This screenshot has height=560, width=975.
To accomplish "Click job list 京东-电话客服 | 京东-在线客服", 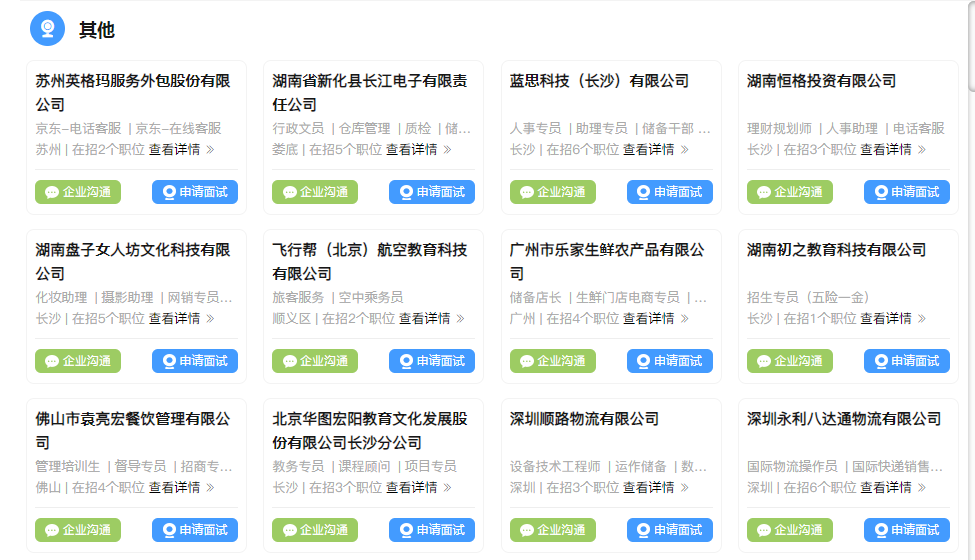I will 128,129.
